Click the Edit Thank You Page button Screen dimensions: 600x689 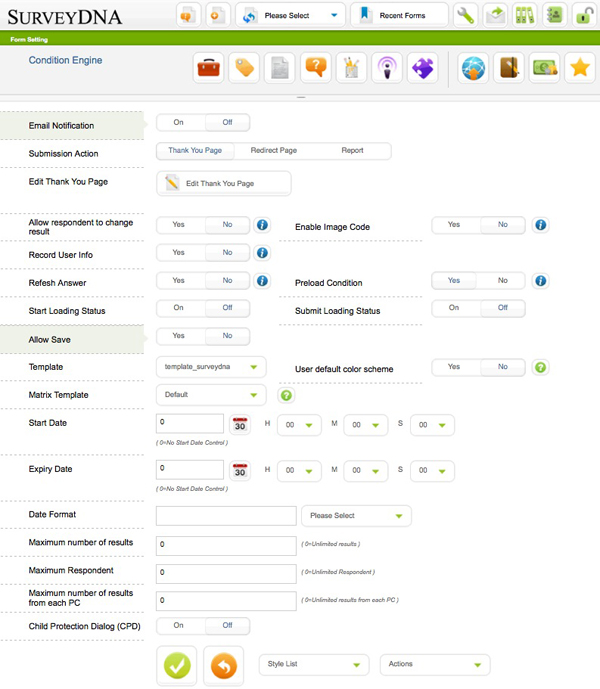tap(224, 184)
